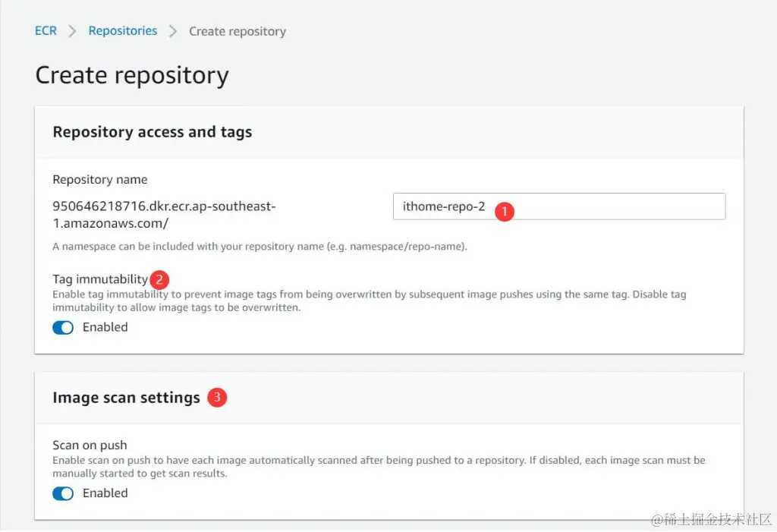Screen dimensions: 777x532
Task: Go to the Repositories breadcrumb link
Action: [123, 31]
